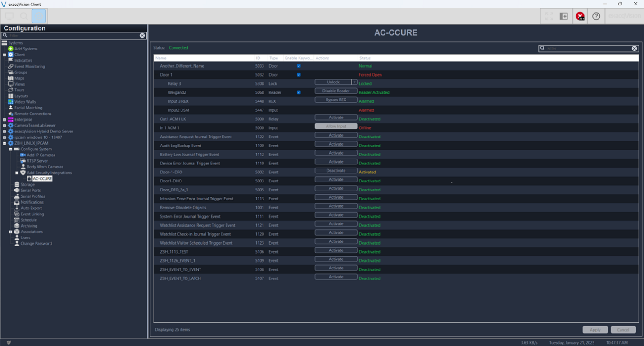
Task: Expand the Client node in the tree
Action: pos(5,55)
